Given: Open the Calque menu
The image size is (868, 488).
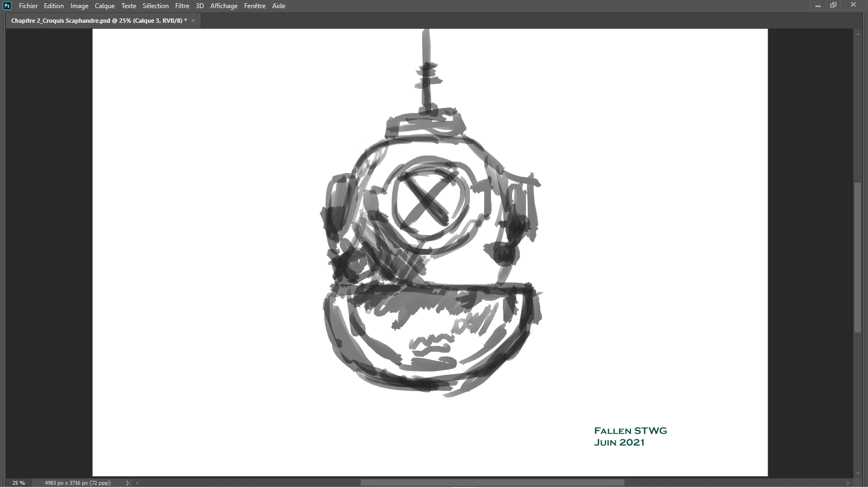Looking at the screenshot, I should tap(105, 6).
